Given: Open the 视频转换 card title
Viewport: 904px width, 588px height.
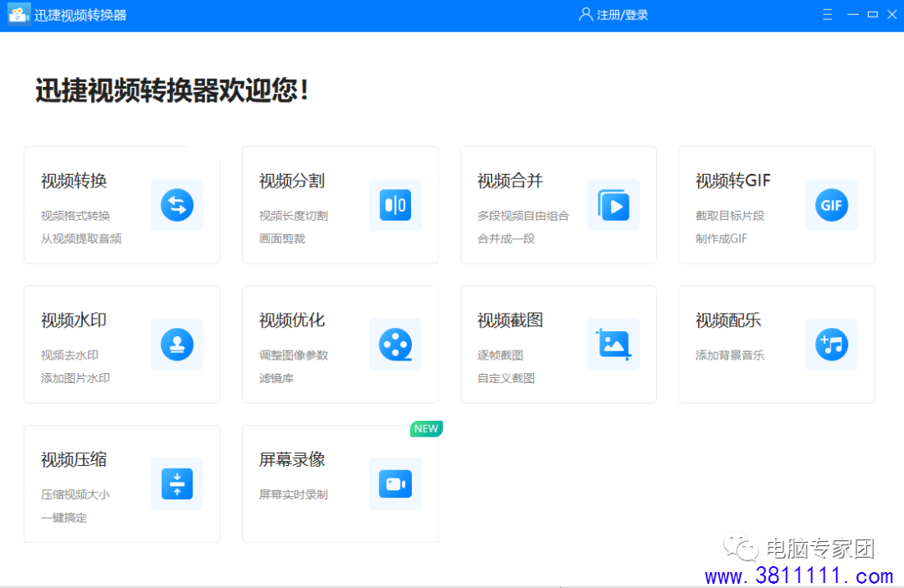Looking at the screenshot, I should [74, 181].
